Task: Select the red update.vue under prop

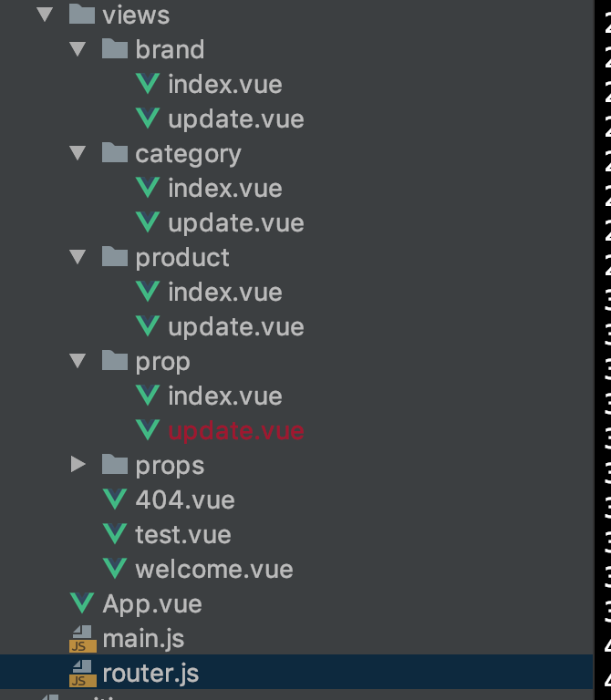Action: [x=235, y=430]
